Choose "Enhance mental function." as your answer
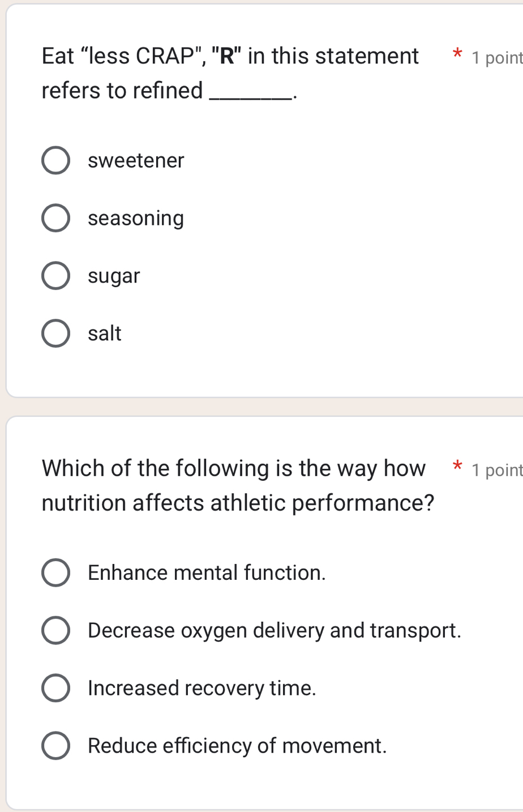523x812 pixels. (x=55, y=572)
